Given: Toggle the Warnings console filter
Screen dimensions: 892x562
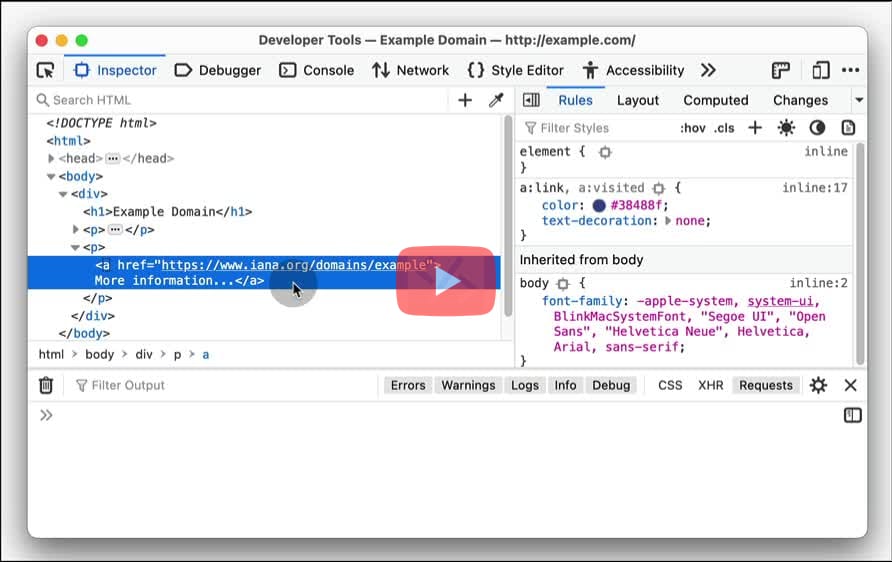Looking at the screenshot, I should click(468, 385).
